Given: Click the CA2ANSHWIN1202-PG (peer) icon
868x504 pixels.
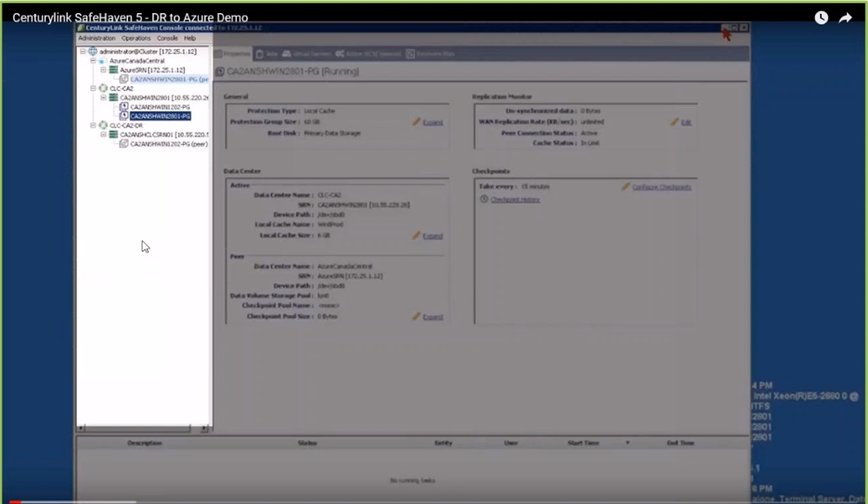Looking at the screenshot, I should (x=124, y=144).
